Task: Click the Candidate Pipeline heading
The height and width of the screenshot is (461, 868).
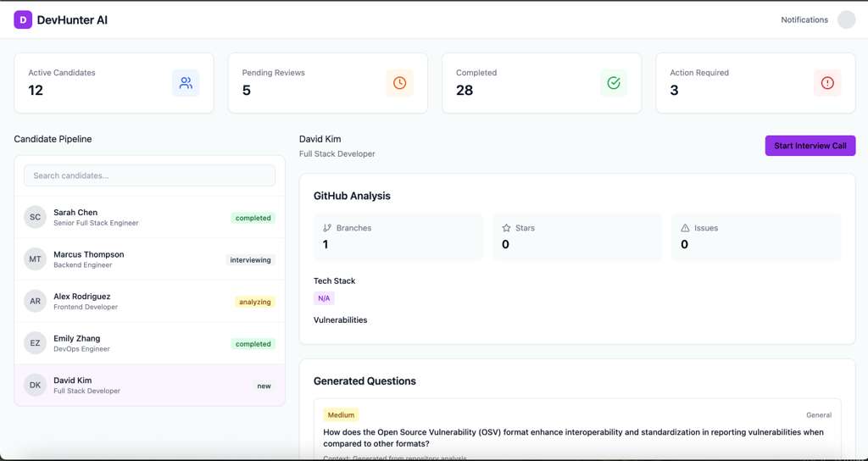Action: coord(53,139)
